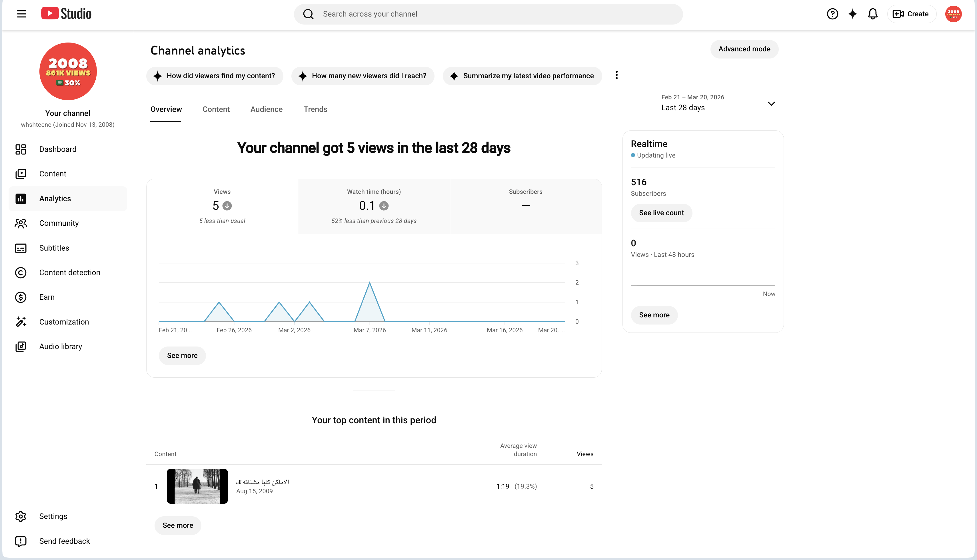Click the Views column header in table
The width and height of the screenshot is (977, 560).
585,454
